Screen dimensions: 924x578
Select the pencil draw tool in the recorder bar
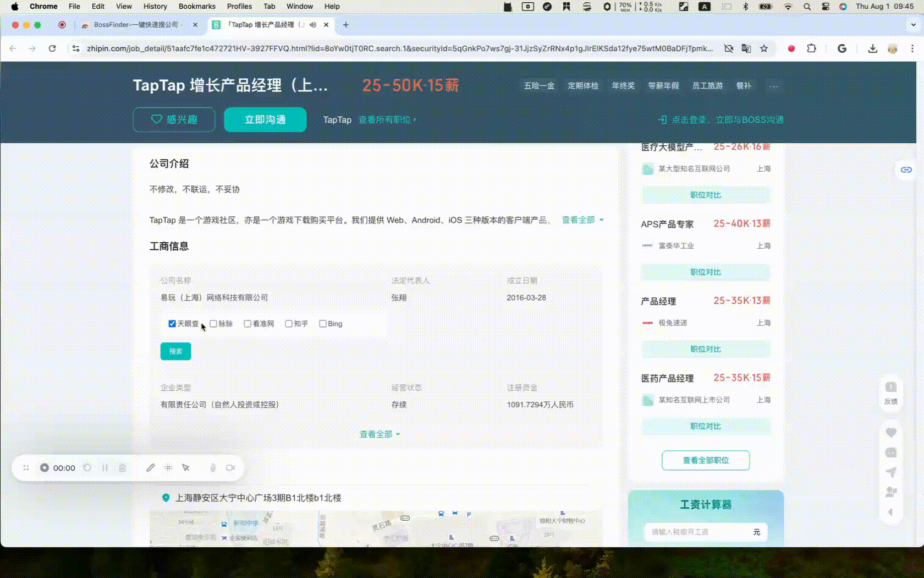pos(151,468)
